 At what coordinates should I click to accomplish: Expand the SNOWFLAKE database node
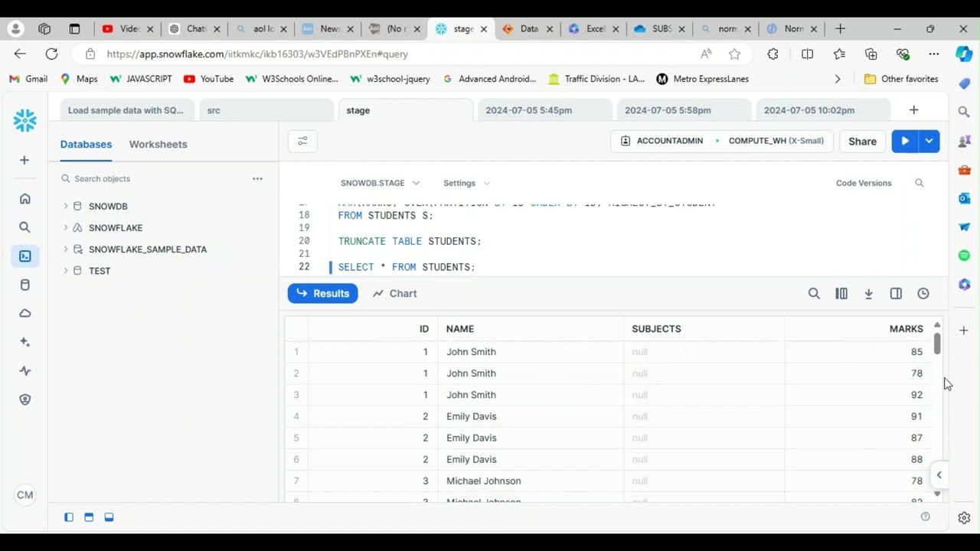66,227
